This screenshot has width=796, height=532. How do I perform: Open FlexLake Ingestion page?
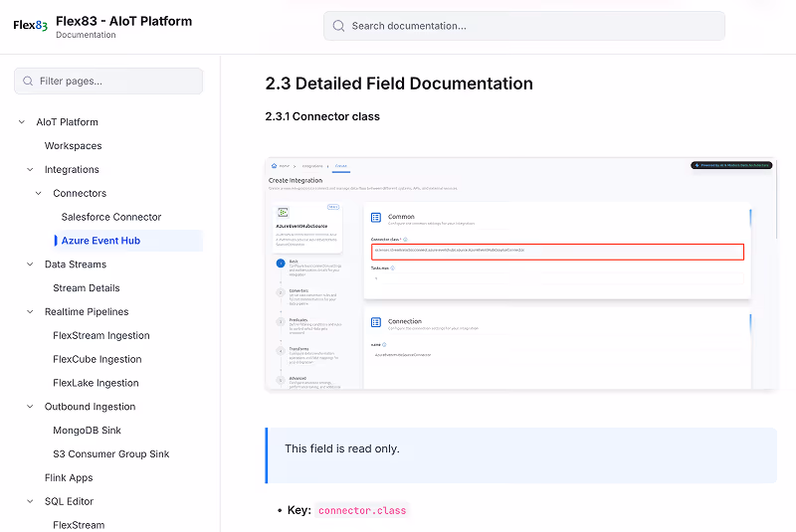click(96, 383)
